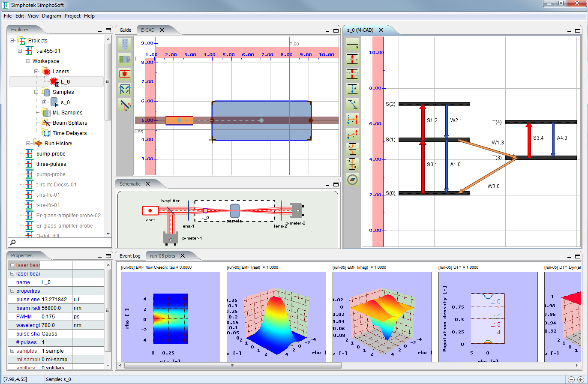Select the multi-layer sample tool in E-CAD
588x384 pixels.
coord(125,59)
